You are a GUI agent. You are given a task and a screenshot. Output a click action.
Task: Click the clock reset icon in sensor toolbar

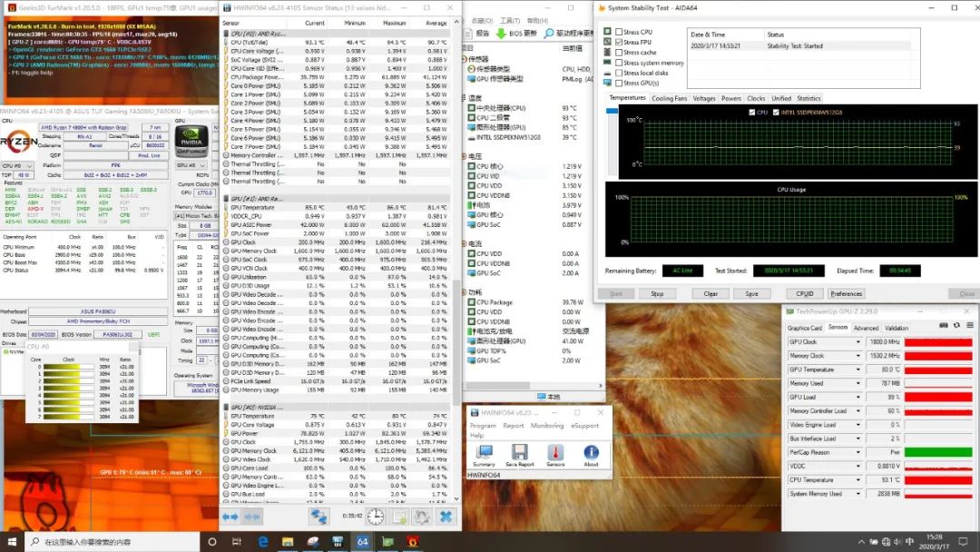coord(375,516)
